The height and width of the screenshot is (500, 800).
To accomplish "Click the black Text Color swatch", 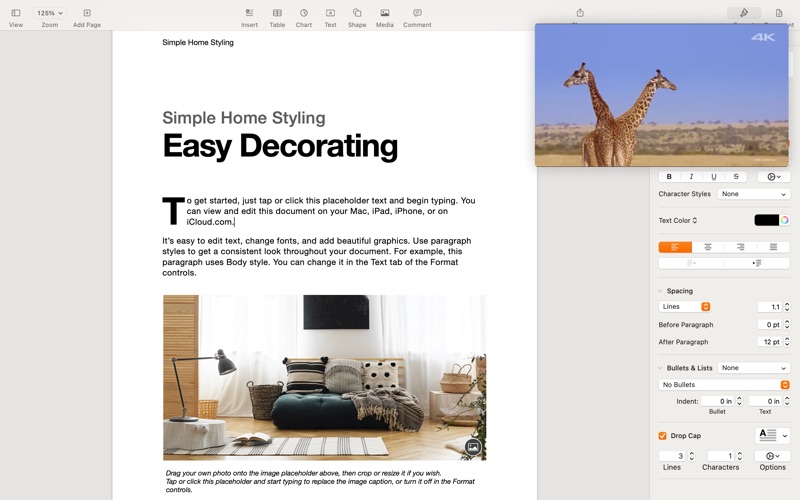I will click(x=766, y=220).
